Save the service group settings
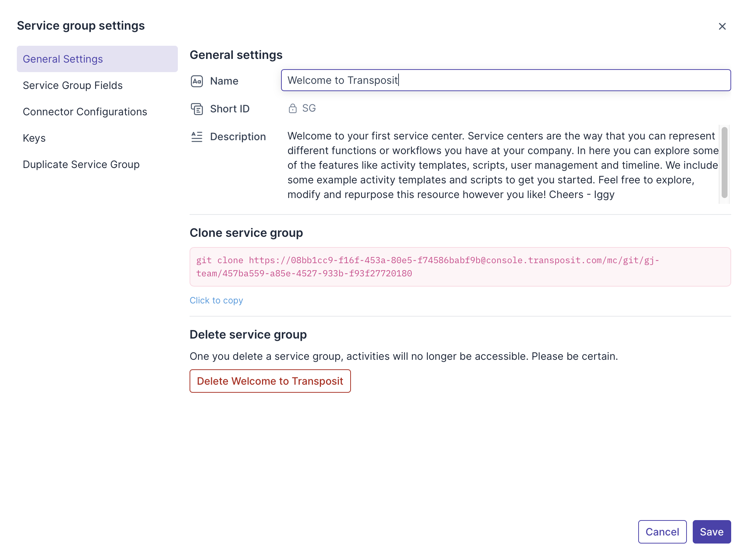Viewport: 748px width, 560px height. (711, 531)
